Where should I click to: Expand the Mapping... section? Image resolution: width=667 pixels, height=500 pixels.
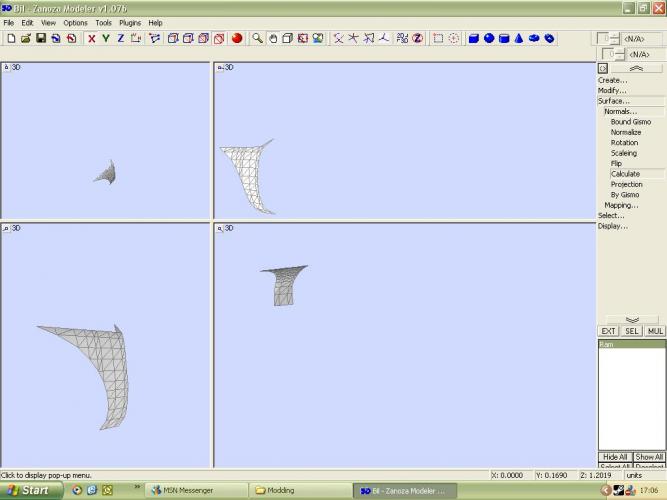point(621,205)
